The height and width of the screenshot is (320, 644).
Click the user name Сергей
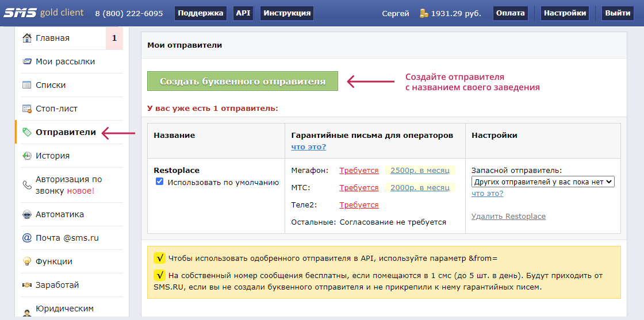tap(396, 13)
